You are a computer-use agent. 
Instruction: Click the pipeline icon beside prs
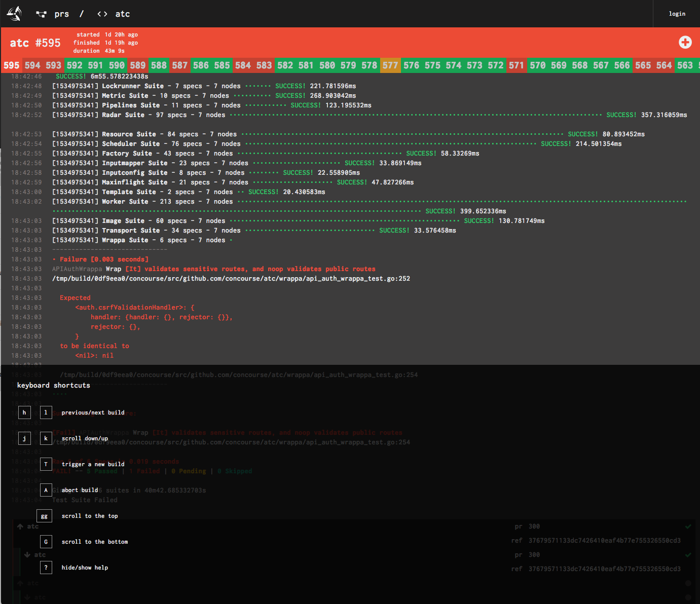tap(42, 14)
